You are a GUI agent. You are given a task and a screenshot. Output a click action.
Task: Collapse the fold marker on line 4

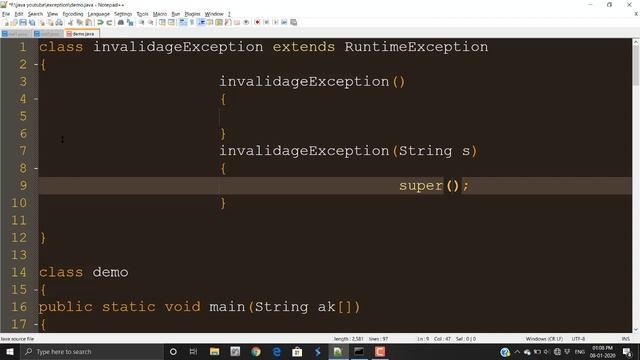[x=36, y=99]
